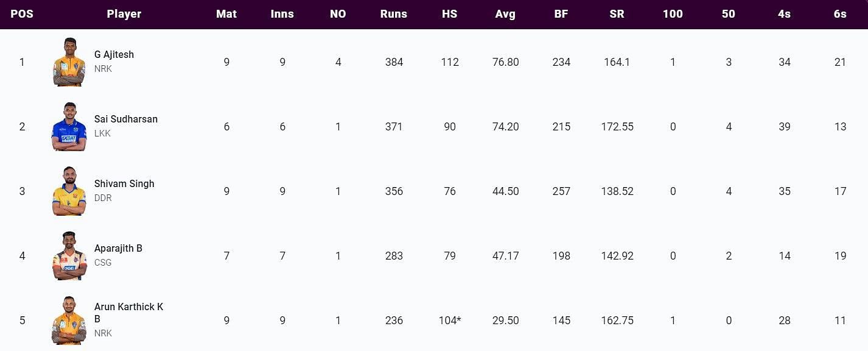Click the Player column header
Image resolution: width=868 pixels, height=351 pixels.
124,14
